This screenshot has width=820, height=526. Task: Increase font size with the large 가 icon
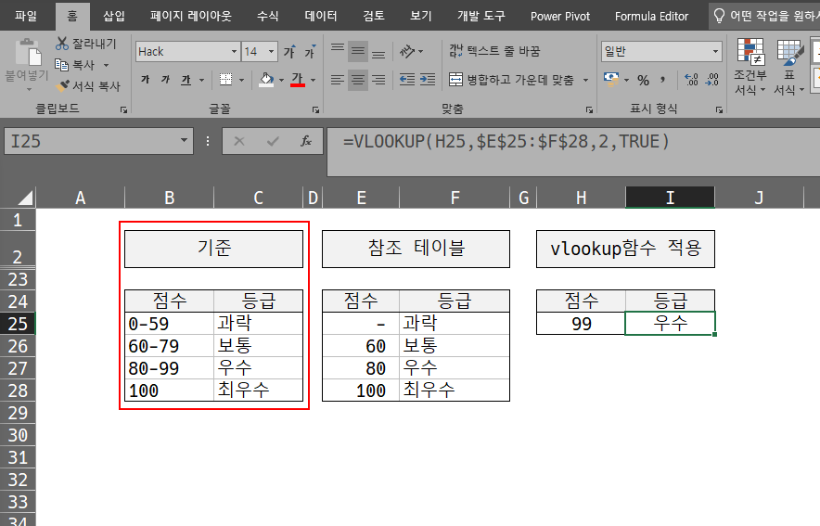289,51
